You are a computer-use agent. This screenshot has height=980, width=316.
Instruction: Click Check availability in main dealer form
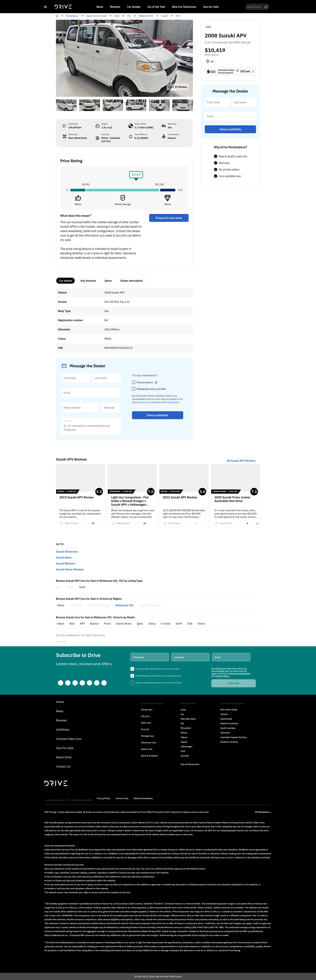(x=158, y=415)
